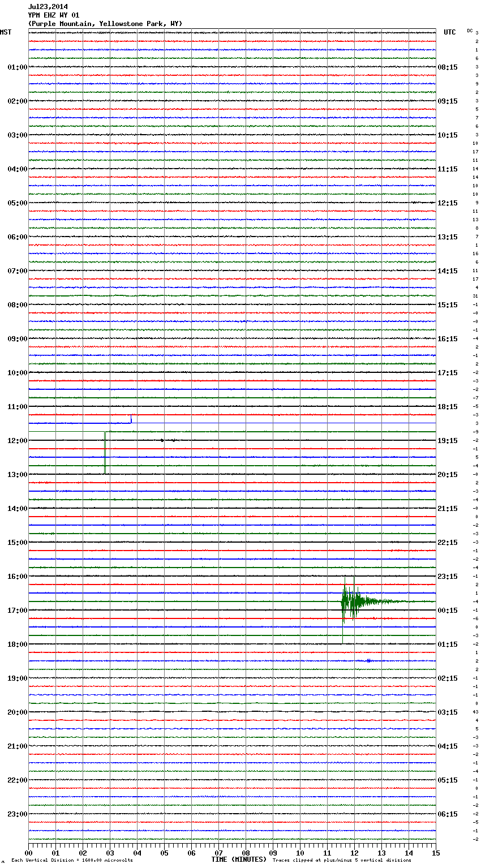Select the 03:00 MST hour label
The width and height of the screenshot is (481, 868).
pos(17,135)
